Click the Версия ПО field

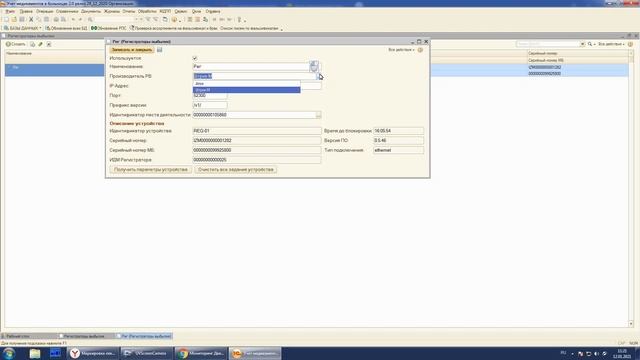pos(398,140)
